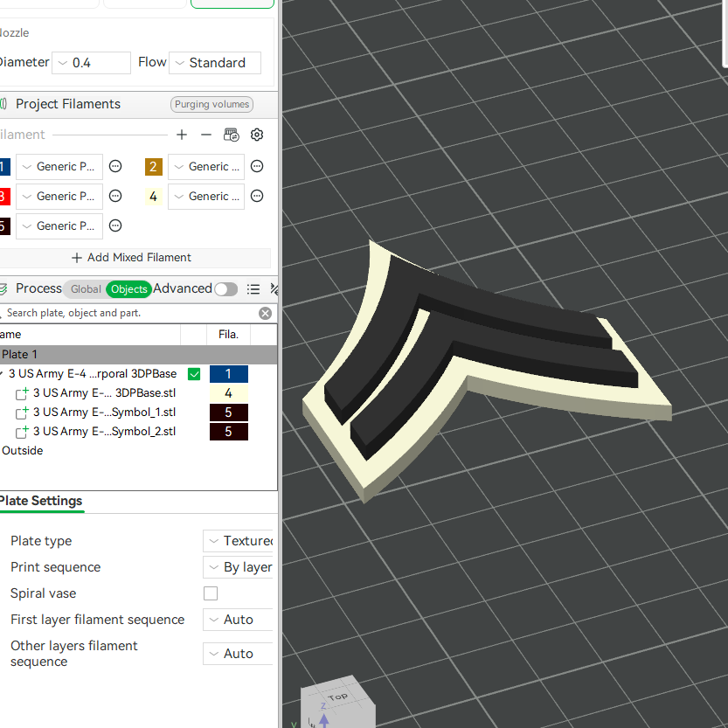Open options for filament 4 ellipsis icon
728x728 pixels.
click(257, 196)
